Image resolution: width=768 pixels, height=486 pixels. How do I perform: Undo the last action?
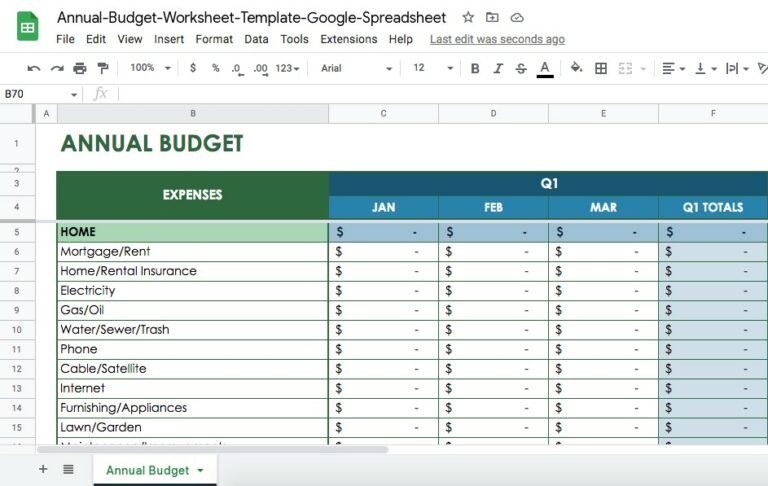[34, 68]
